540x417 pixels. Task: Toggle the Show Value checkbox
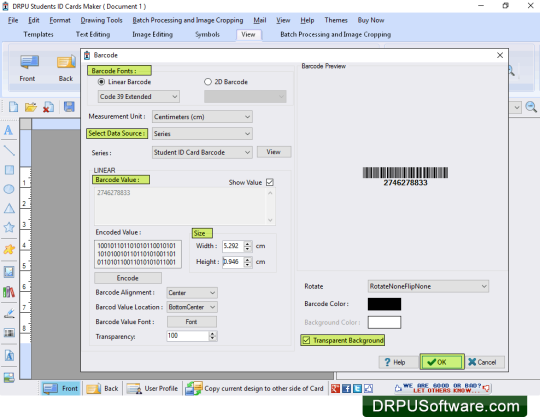270,182
